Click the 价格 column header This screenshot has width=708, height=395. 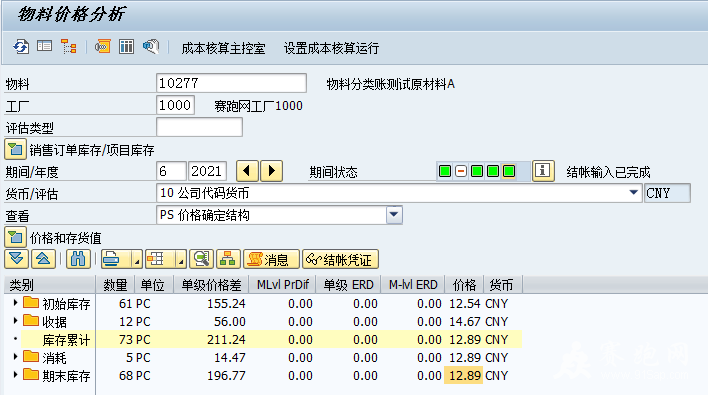click(x=464, y=285)
